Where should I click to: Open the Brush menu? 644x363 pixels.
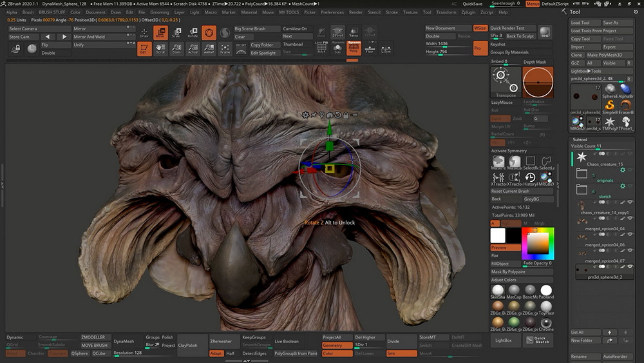tap(28, 12)
